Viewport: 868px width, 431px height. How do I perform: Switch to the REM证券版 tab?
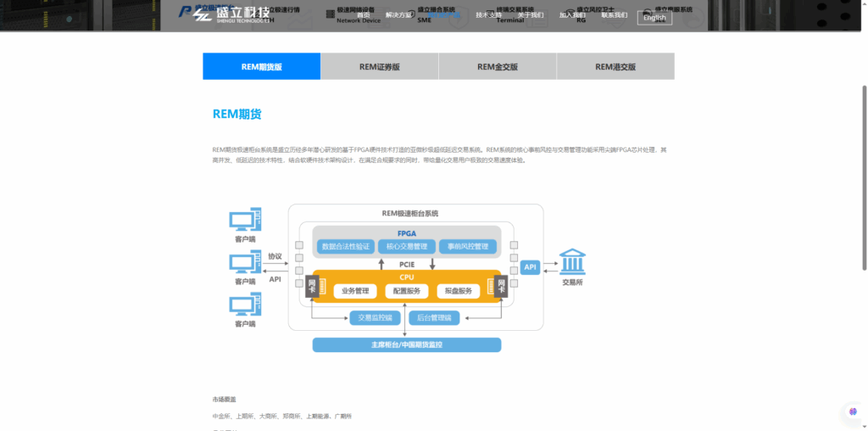point(380,66)
